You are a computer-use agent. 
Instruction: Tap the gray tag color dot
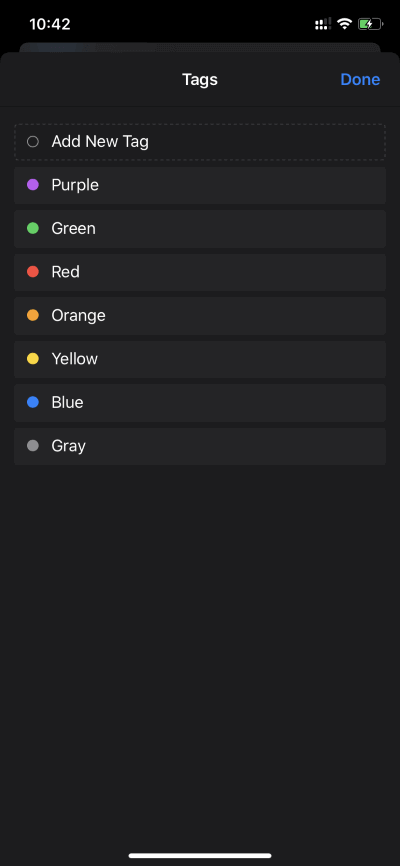coord(33,446)
